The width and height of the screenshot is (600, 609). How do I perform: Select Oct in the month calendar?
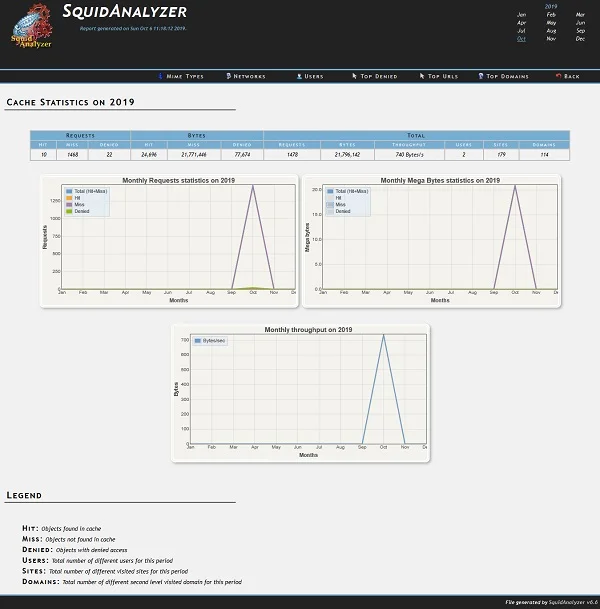pyautogui.click(x=521, y=39)
